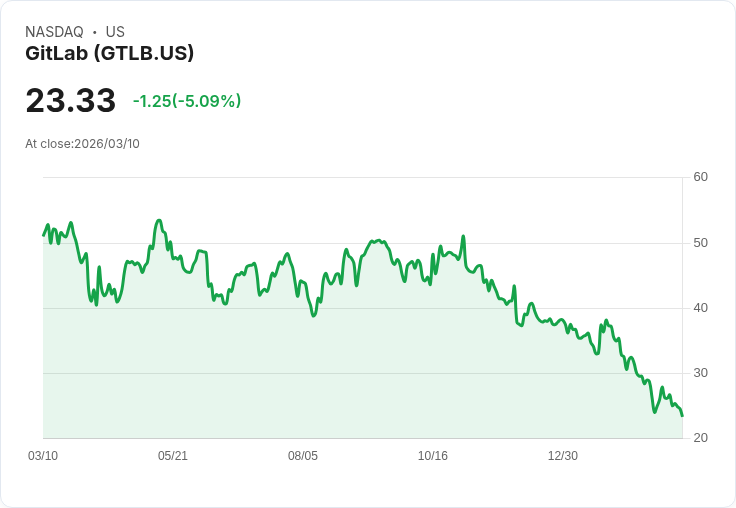This screenshot has width=736, height=508.
Task: Select the 08/05 date label on x-axis
Action: [303, 456]
